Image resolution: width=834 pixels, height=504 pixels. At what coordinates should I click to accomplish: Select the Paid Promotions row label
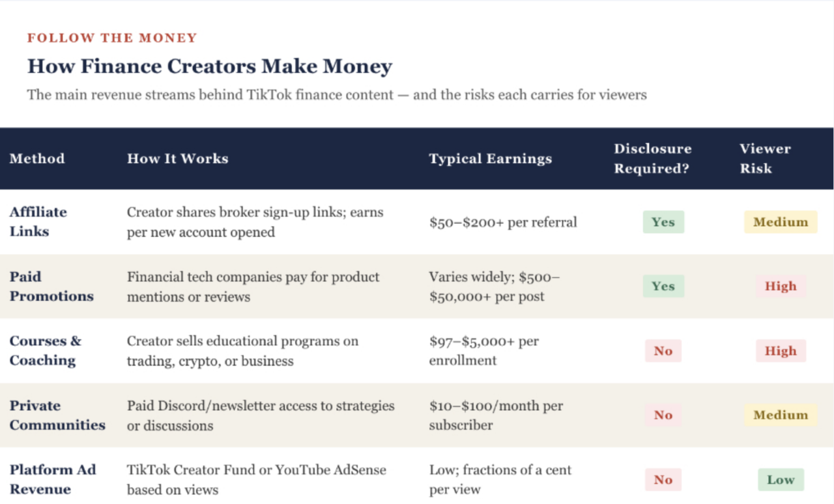51,286
